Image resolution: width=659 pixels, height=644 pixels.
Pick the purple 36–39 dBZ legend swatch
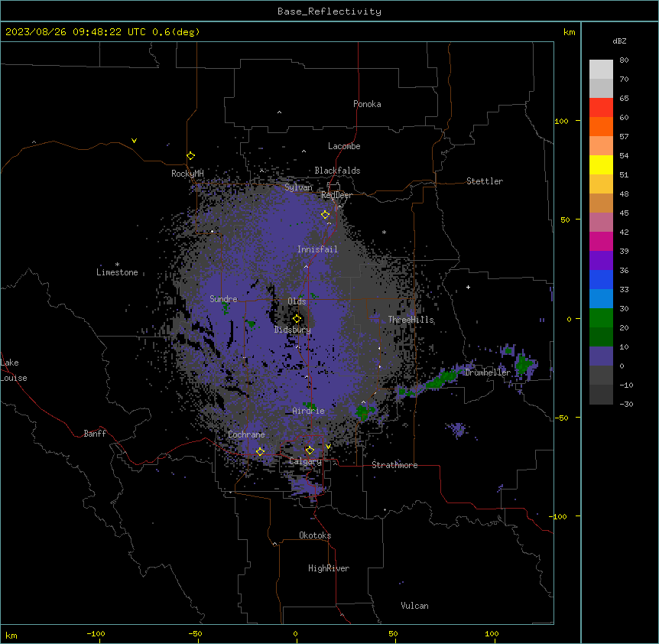pyautogui.click(x=601, y=261)
